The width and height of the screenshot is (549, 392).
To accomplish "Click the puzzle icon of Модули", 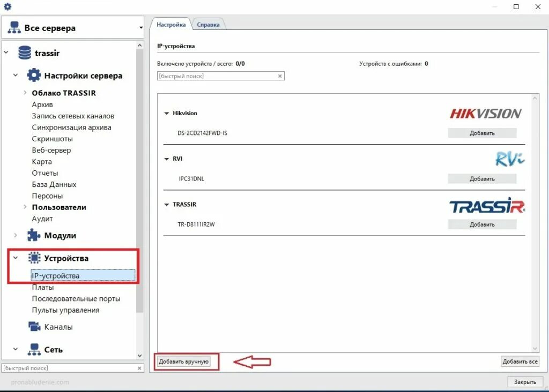I will tap(34, 235).
